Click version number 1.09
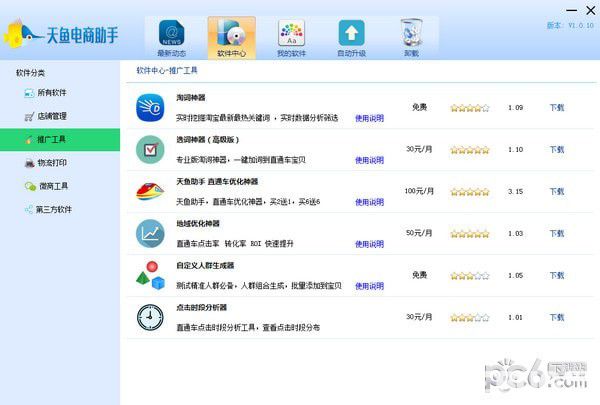This screenshot has width=600, height=405. tap(515, 108)
